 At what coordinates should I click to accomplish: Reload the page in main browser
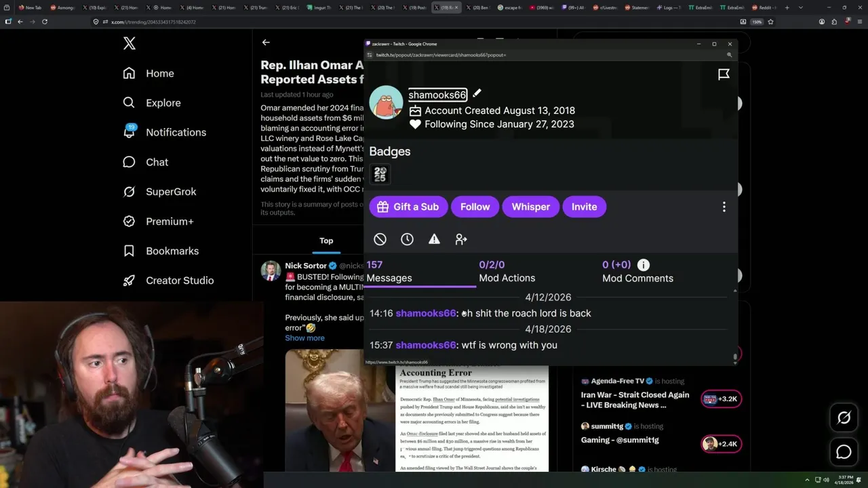tap(45, 22)
